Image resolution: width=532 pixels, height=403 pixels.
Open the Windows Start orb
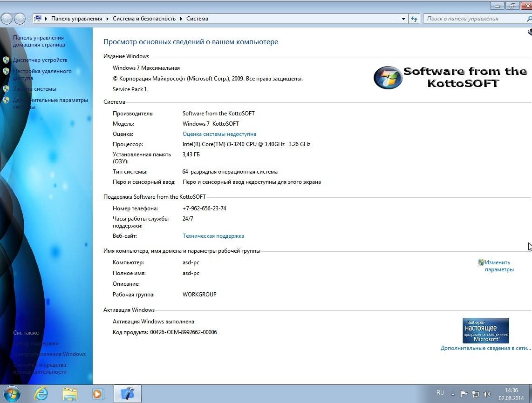click(12, 394)
